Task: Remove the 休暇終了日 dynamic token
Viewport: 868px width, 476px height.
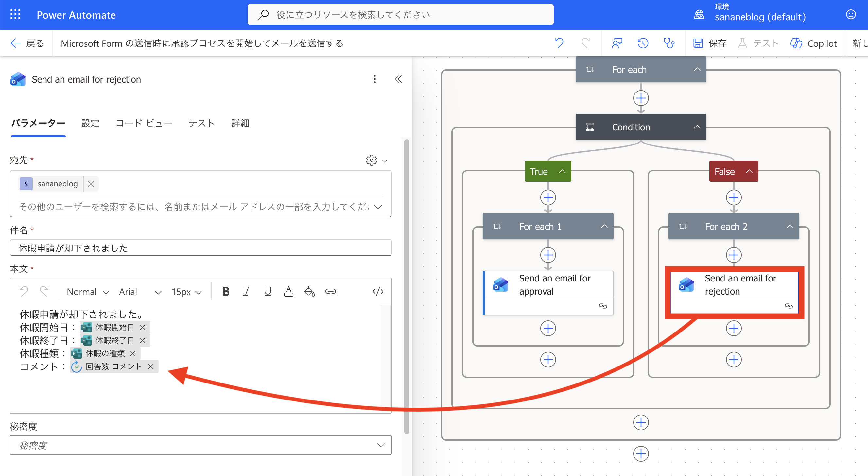Action: point(143,340)
